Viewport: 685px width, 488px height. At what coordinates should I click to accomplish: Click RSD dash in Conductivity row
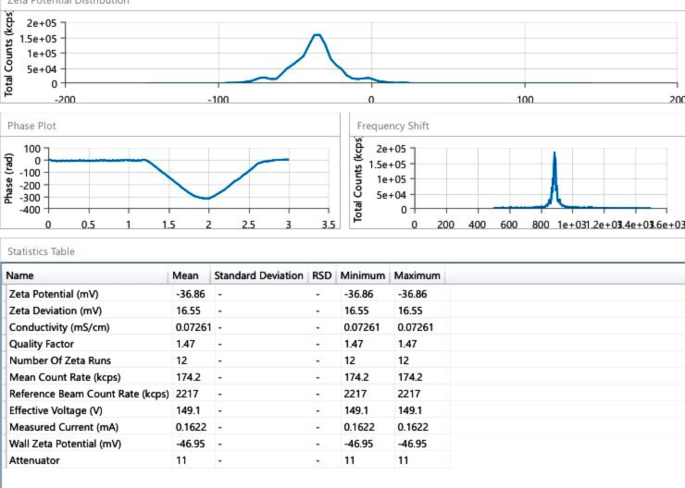(318, 328)
